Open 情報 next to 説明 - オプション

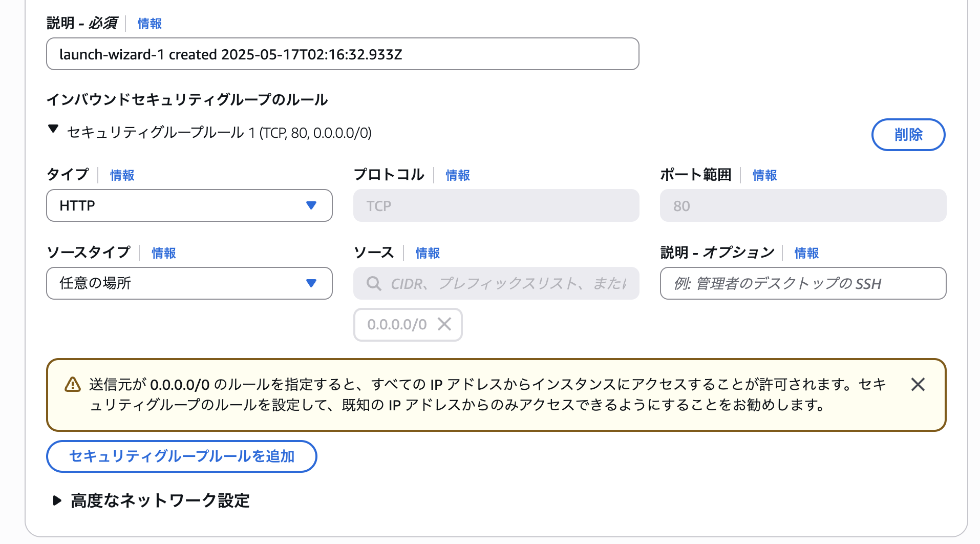click(x=805, y=253)
